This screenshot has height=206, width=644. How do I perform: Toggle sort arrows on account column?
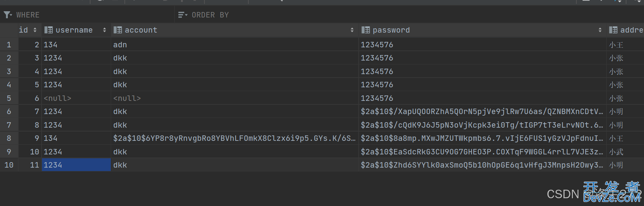tap(352, 30)
